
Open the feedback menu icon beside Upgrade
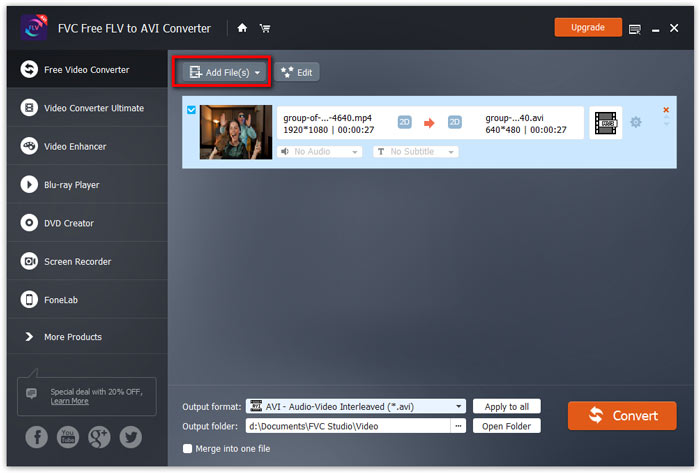coord(634,29)
